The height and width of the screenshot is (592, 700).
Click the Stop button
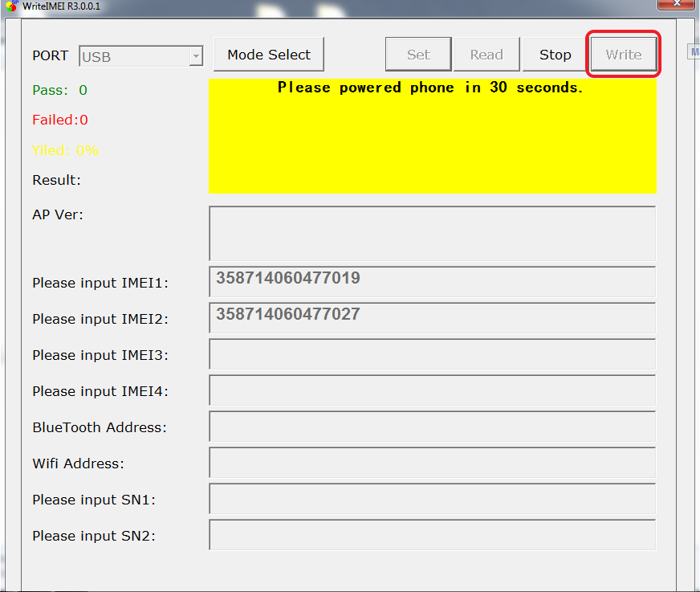click(555, 55)
